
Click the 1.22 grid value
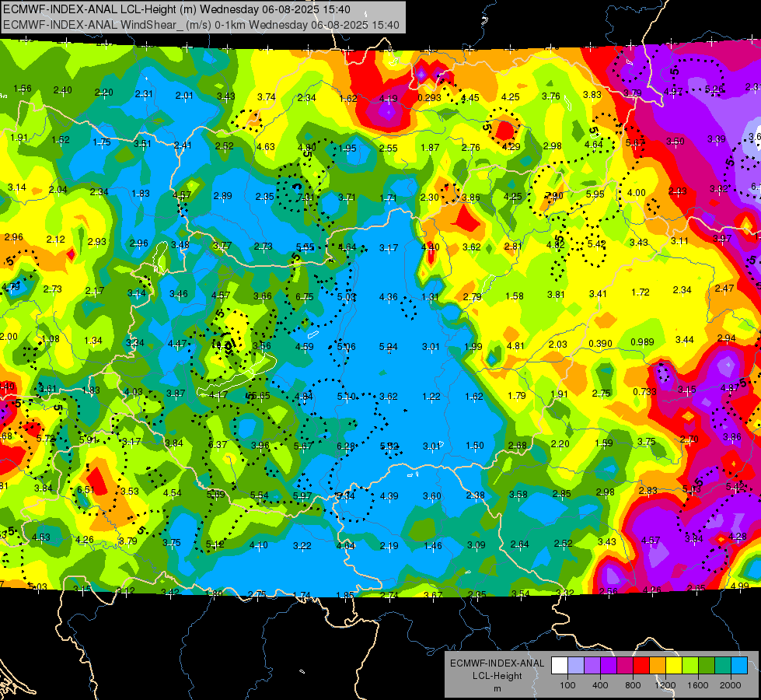pyautogui.click(x=431, y=397)
